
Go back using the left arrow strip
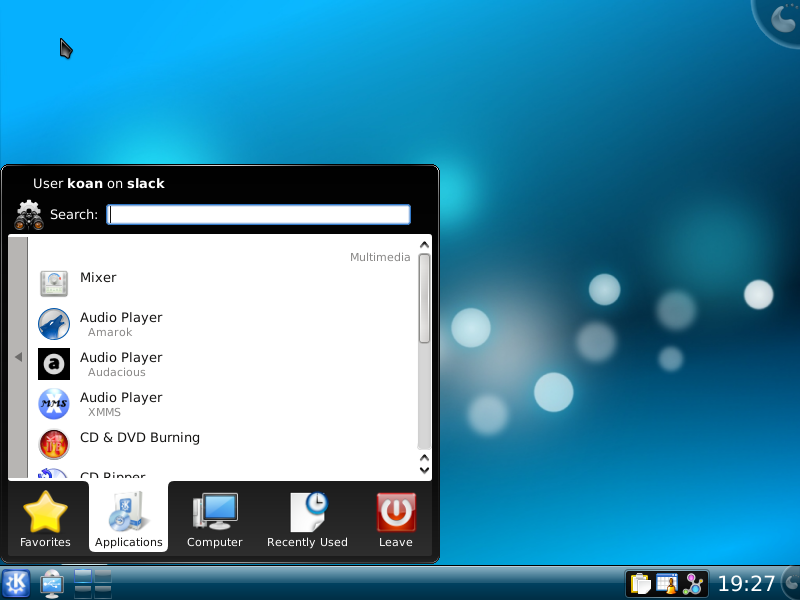tap(18, 357)
